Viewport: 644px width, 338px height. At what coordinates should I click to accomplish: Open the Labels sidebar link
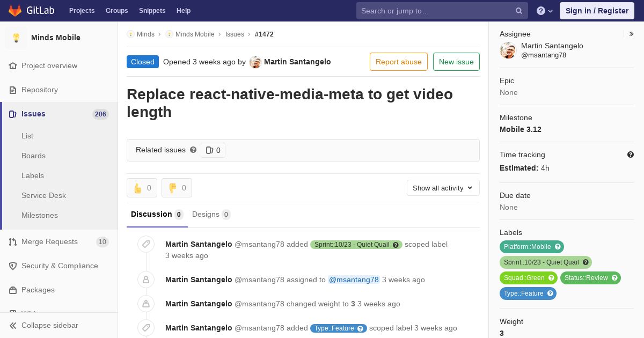tap(33, 176)
